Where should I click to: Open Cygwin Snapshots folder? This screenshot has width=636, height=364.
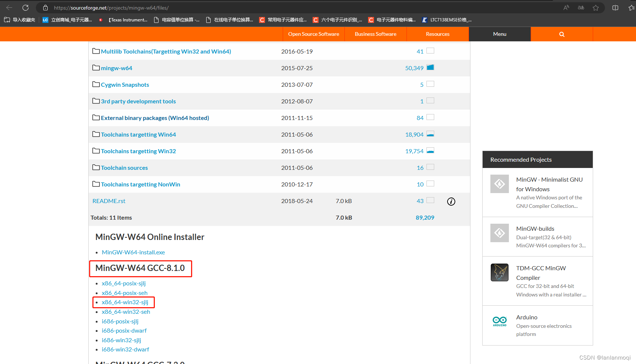(x=125, y=85)
